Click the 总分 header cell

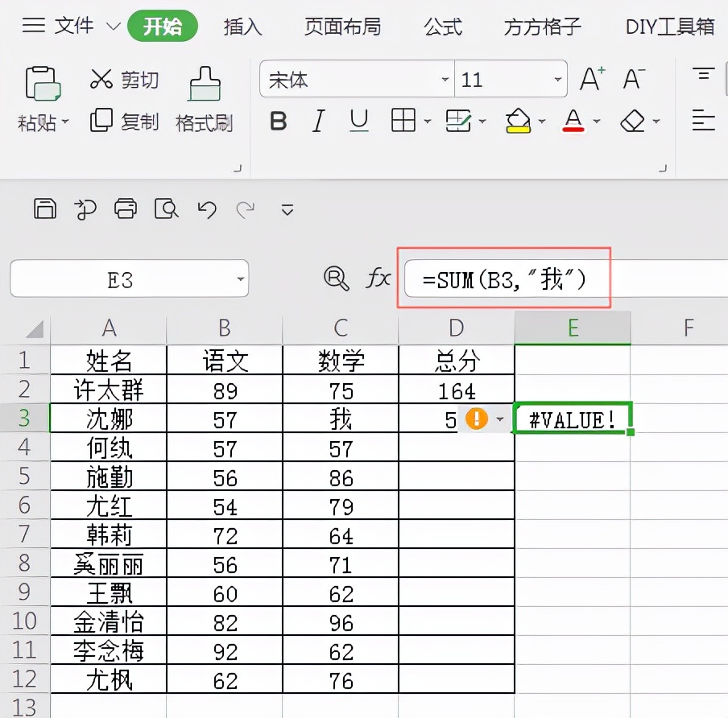(x=457, y=360)
